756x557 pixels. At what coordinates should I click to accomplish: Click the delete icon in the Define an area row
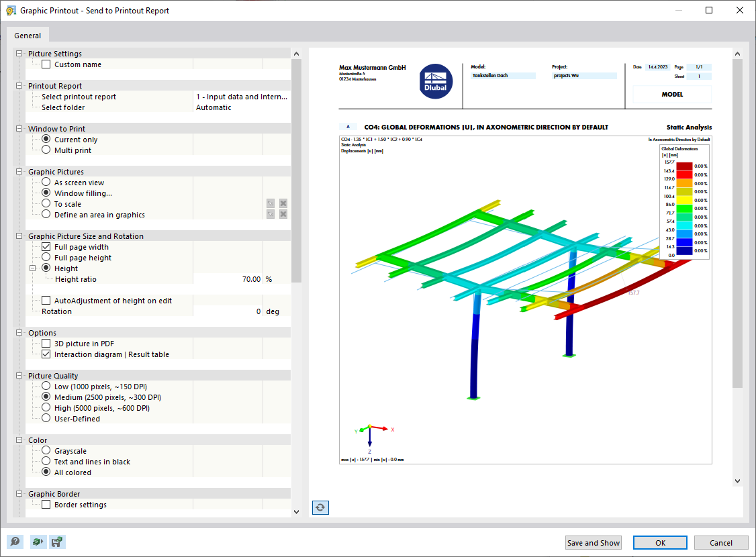click(x=283, y=215)
